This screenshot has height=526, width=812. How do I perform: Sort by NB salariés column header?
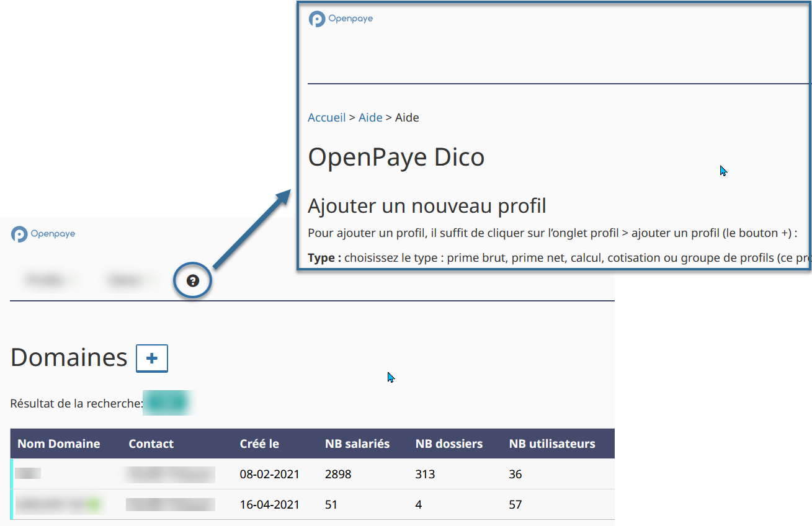(357, 444)
